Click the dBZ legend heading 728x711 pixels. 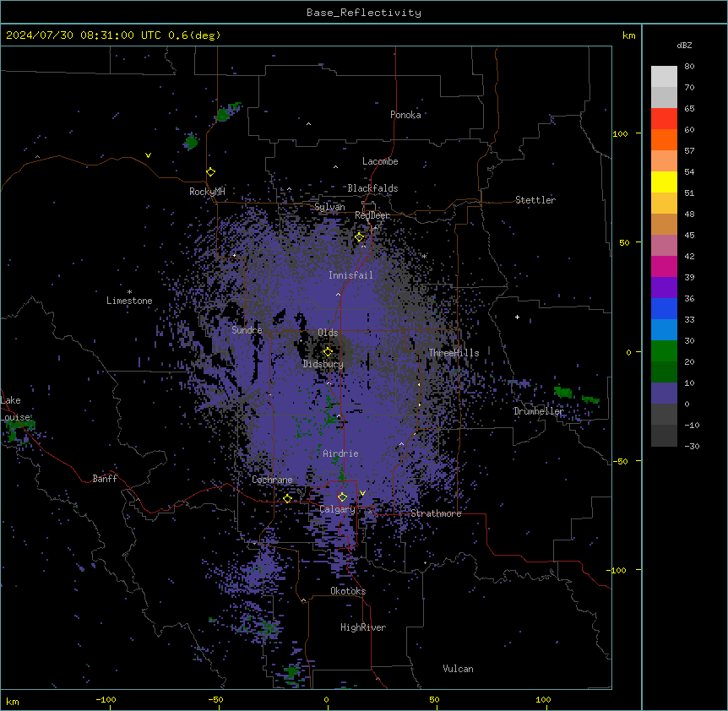684,45
